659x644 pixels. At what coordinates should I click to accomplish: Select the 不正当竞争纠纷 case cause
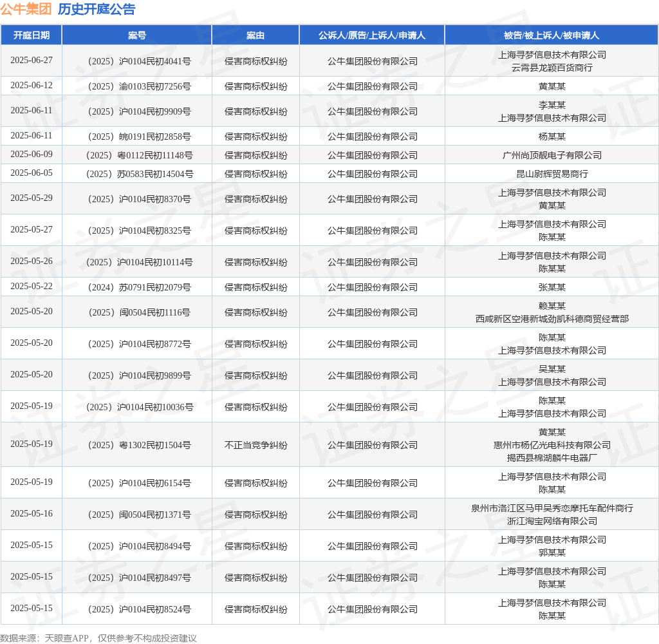[256, 446]
